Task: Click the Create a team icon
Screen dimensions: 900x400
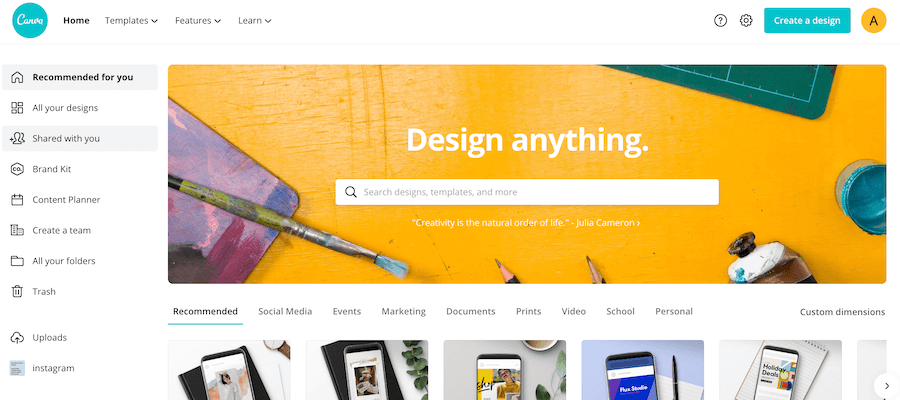Action: point(17,230)
